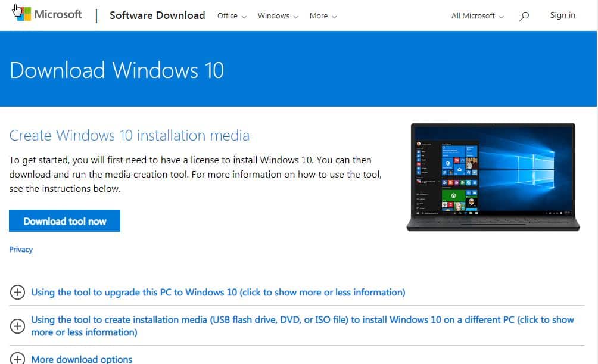
Task: Click the Windows menu item
Action: (273, 16)
